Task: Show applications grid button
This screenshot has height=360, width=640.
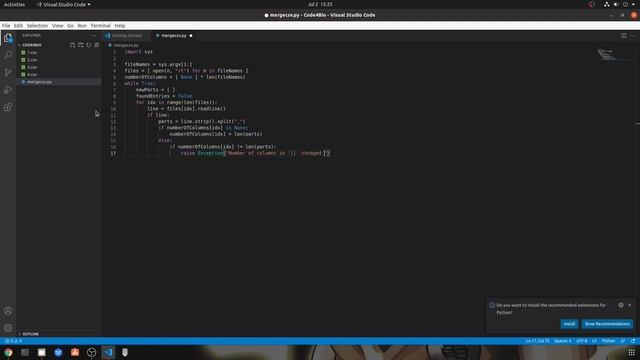Action: click(x=631, y=352)
